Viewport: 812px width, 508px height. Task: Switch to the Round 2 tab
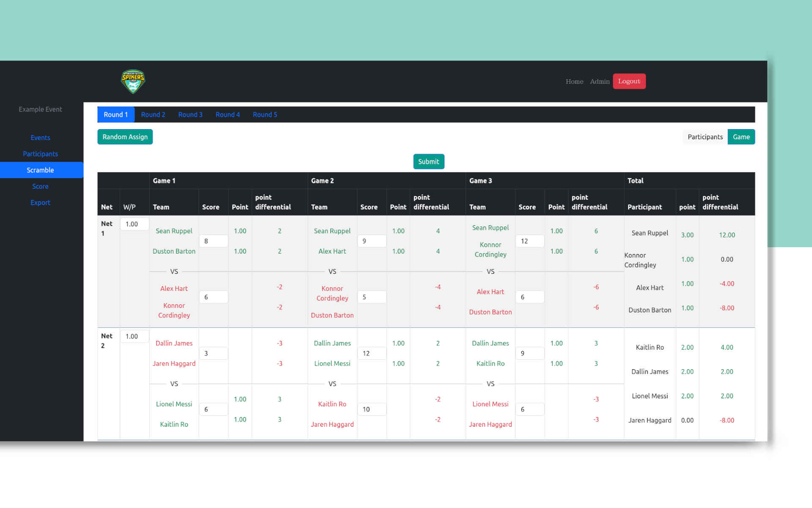coord(153,115)
